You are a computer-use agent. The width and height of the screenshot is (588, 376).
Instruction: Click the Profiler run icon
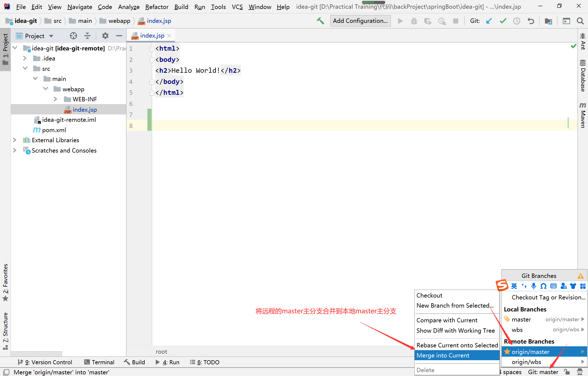[x=442, y=21]
